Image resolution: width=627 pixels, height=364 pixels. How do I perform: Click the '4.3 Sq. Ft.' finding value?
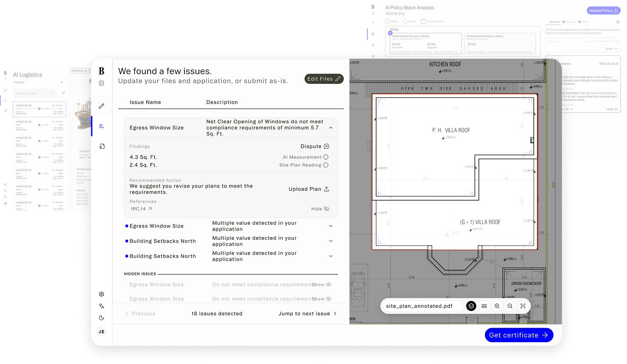click(x=143, y=157)
